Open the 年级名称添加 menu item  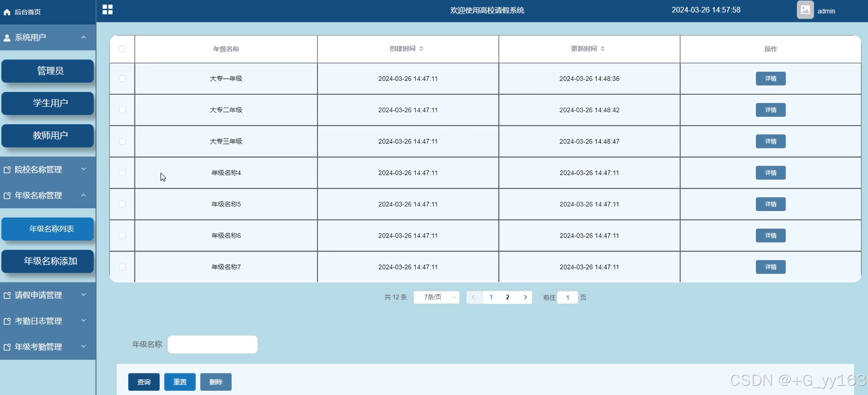click(48, 261)
